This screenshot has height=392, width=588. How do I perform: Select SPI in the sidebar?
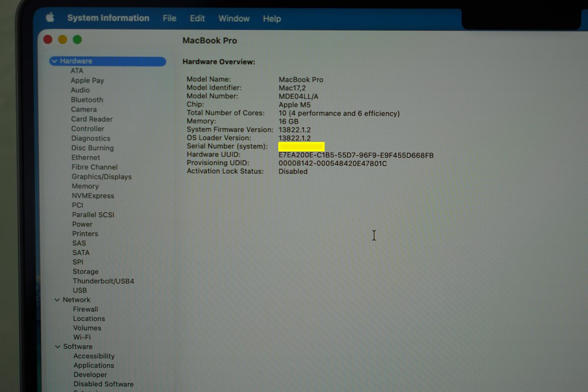(78, 262)
